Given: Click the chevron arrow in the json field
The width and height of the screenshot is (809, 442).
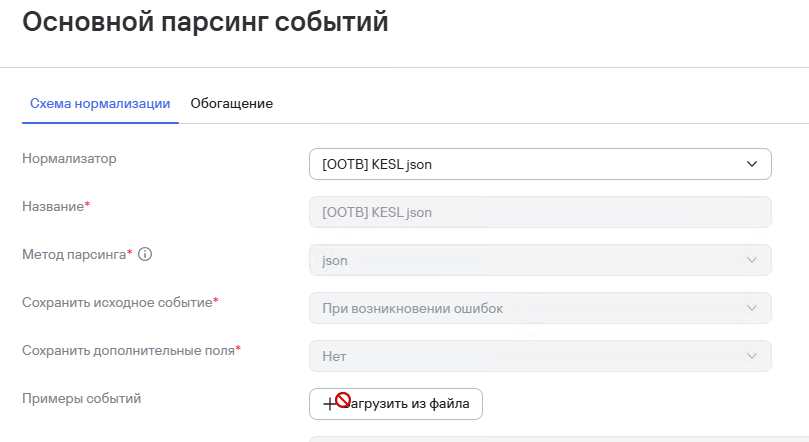Looking at the screenshot, I should pos(752,260).
